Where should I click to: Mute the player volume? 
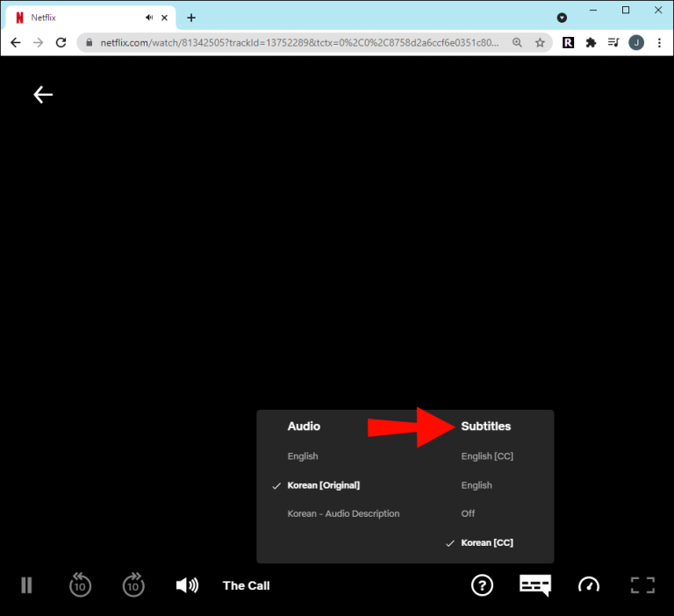(187, 585)
